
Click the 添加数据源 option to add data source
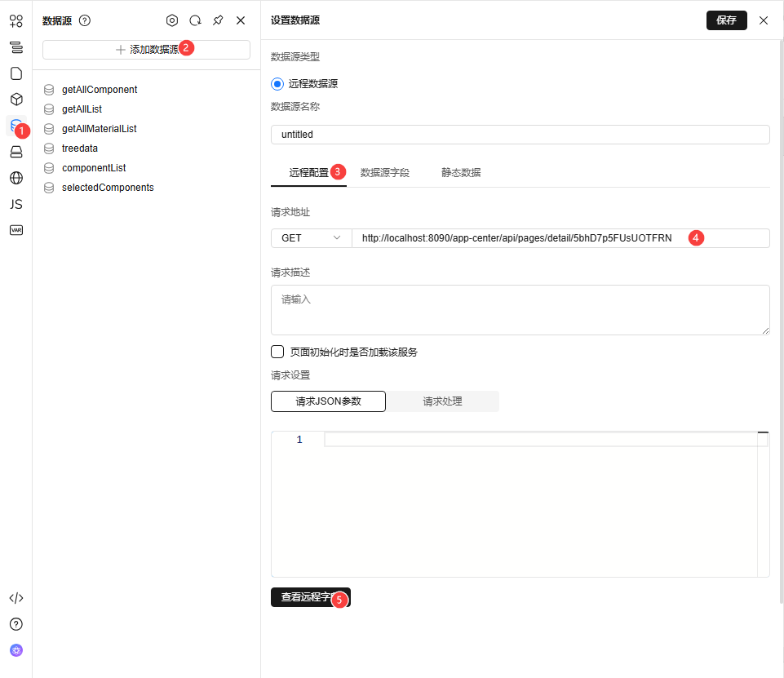[x=146, y=50]
